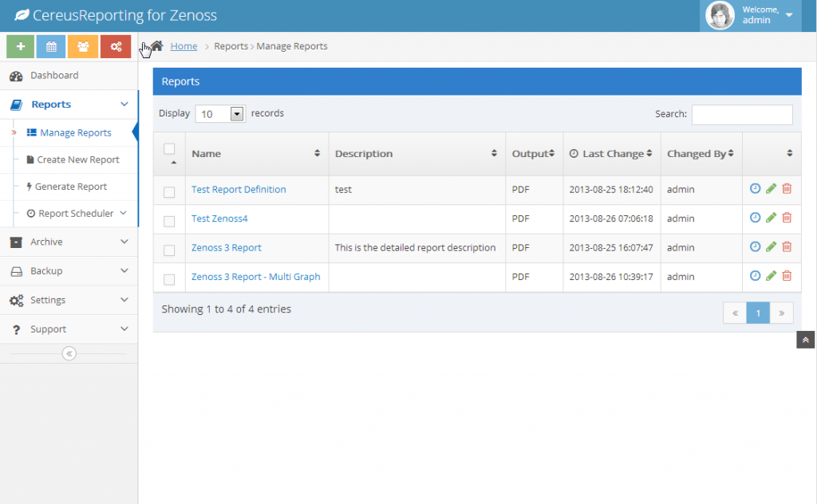Screen dimensions: 817x504
Task: Click the admin user avatar
Action: coord(720,15)
